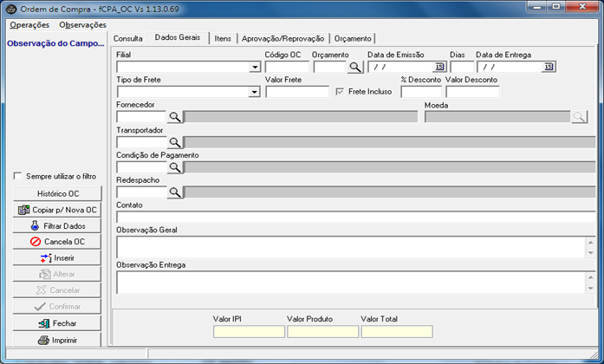The image size is (604, 364).
Task: Click scroll-down arrow in Observação Geral
Action: pos(590,253)
